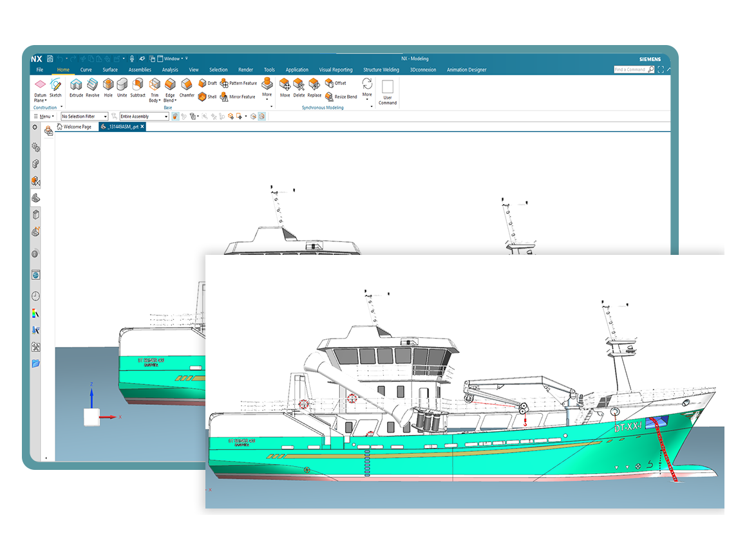Open the File menu
This screenshot has width=747, height=560.
click(40, 70)
